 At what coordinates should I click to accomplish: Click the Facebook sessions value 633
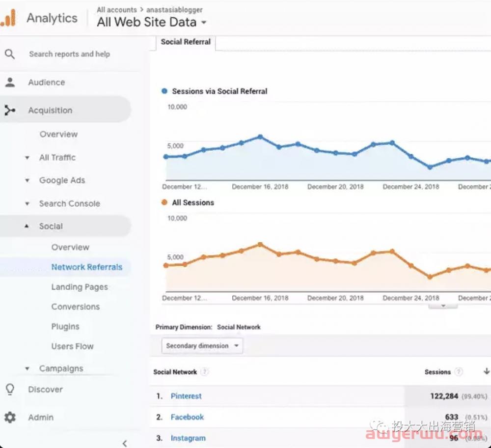click(x=452, y=417)
